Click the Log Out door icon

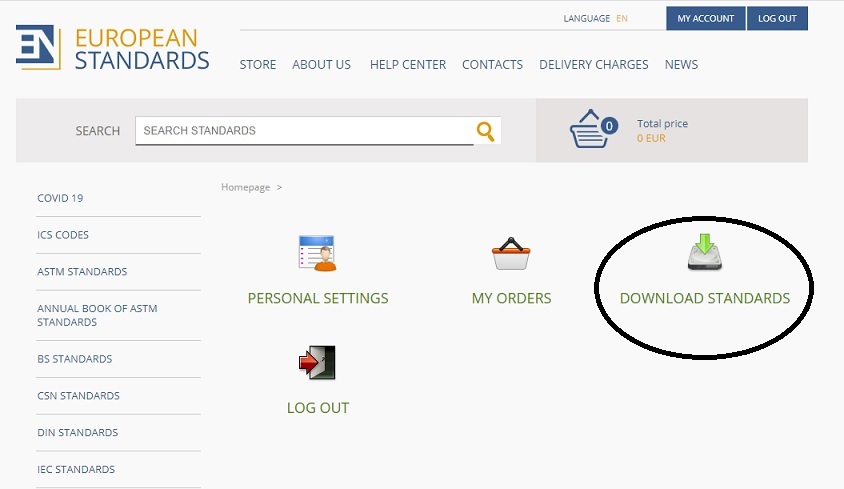318,362
